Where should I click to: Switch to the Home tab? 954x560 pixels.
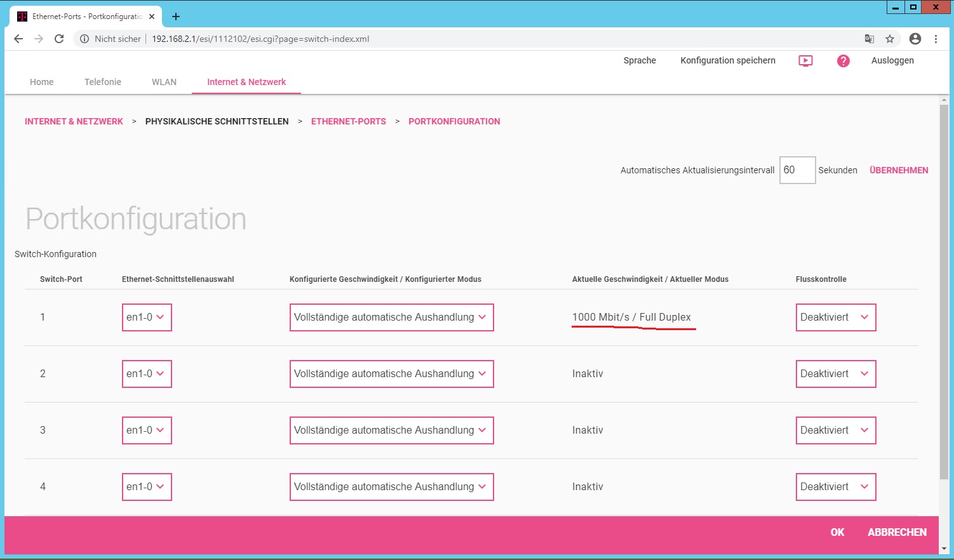[42, 82]
